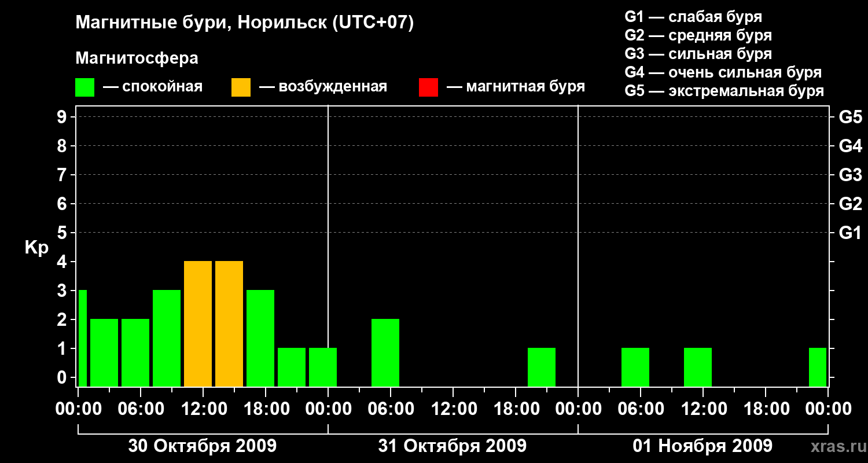Click the red 'магнитная буря' legend swatch
The height and width of the screenshot is (463, 868).
(x=428, y=87)
